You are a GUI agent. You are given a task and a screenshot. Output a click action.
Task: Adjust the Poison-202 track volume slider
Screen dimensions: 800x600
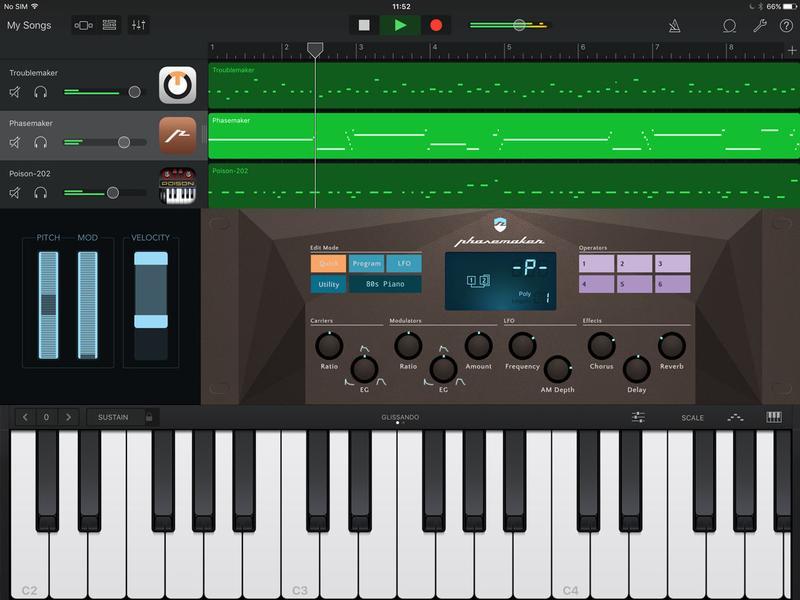tap(112, 192)
